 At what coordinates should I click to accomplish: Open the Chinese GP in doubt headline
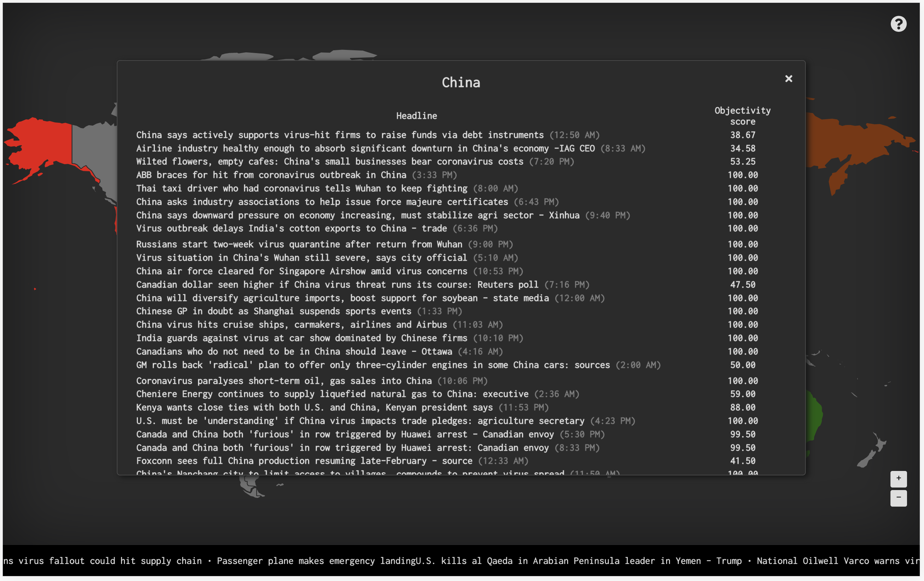(273, 311)
